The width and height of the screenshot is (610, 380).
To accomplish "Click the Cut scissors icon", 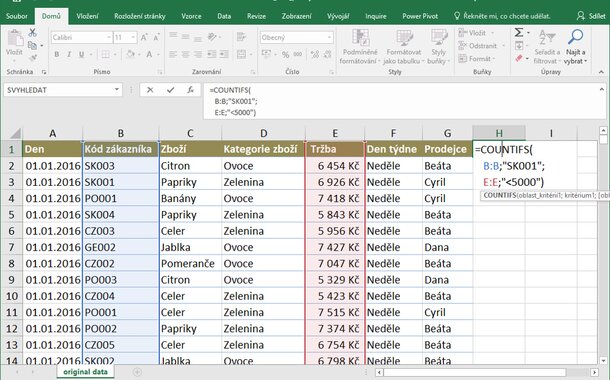I will pos(32,33).
